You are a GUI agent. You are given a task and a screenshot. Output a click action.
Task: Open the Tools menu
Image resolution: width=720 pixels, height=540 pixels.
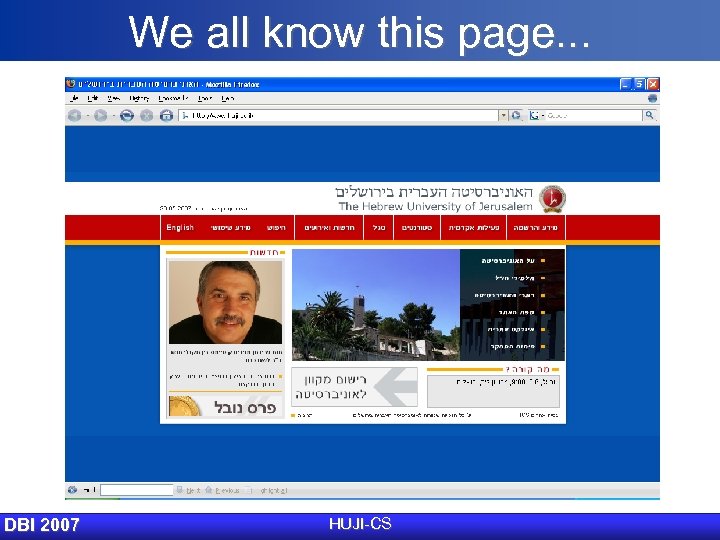[x=205, y=98]
